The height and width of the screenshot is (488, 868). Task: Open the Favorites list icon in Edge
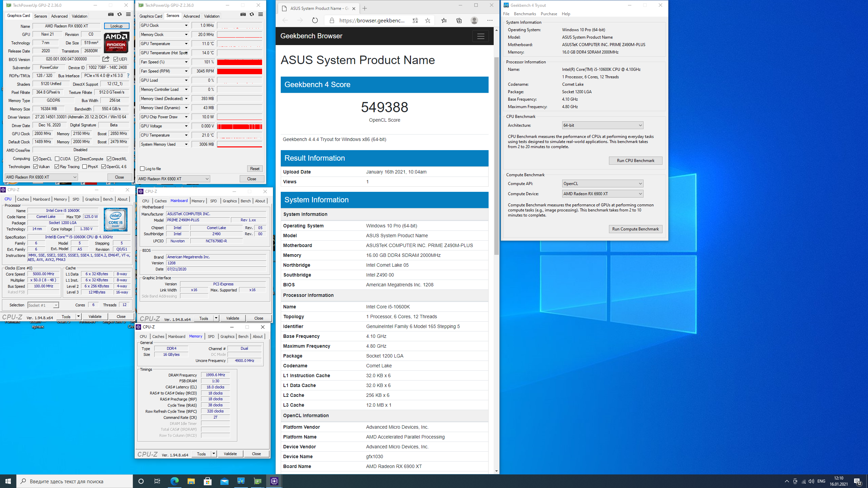click(444, 20)
